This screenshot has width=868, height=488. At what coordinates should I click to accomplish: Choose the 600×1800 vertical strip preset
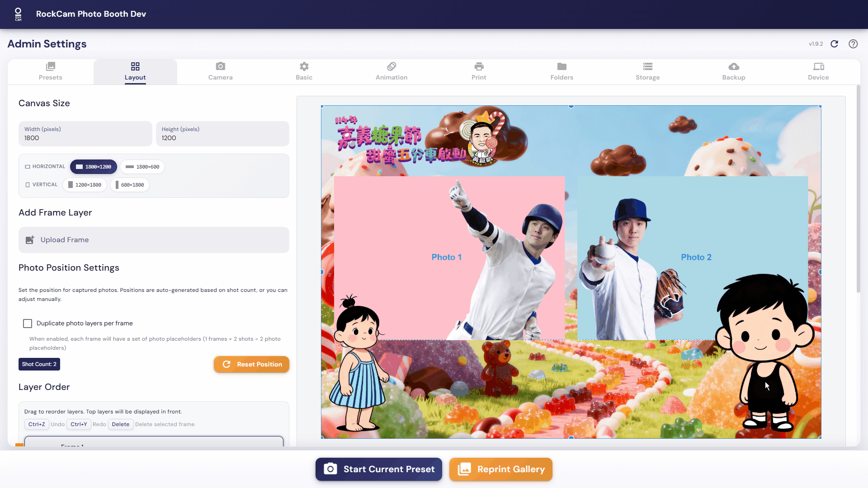tap(130, 185)
